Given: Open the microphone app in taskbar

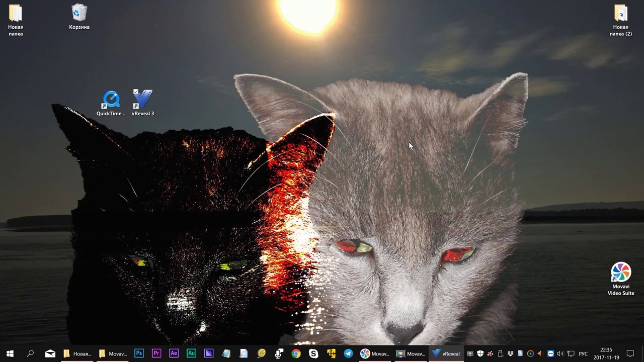Looking at the screenshot, I should click(x=279, y=353).
